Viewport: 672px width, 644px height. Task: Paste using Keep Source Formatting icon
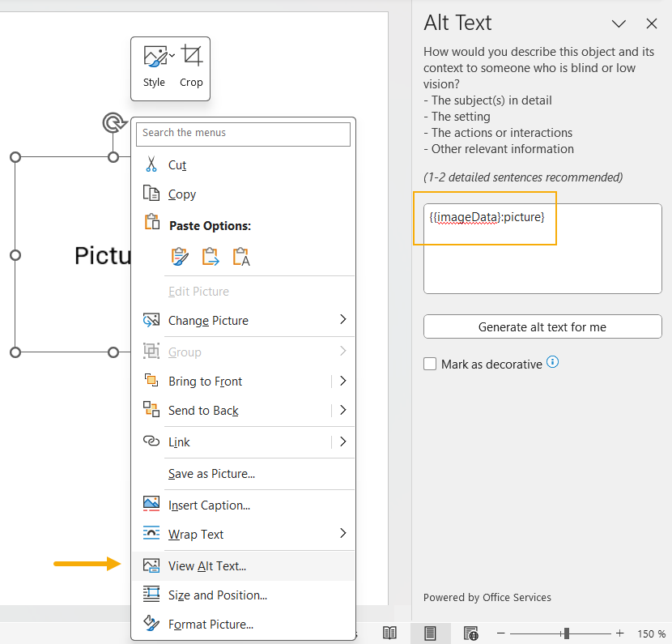(180, 257)
